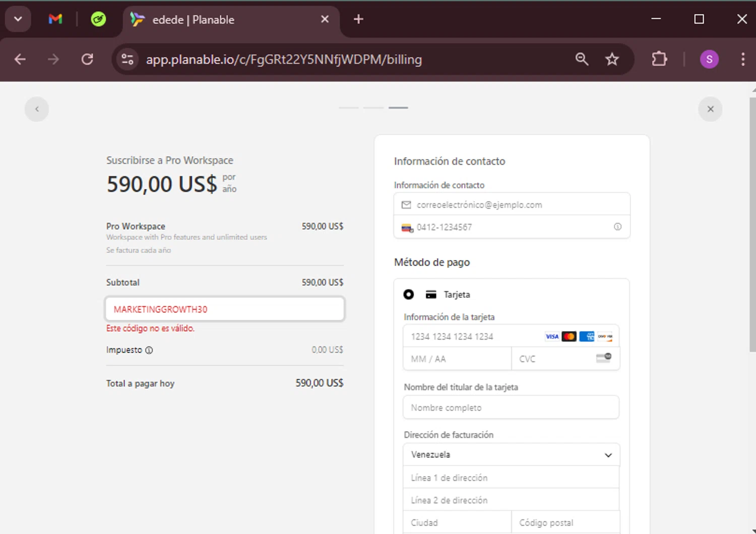Image resolution: width=756 pixels, height=534 pixels.
Task: Open the zoom magnifier icon
Action: pos(582,59)
